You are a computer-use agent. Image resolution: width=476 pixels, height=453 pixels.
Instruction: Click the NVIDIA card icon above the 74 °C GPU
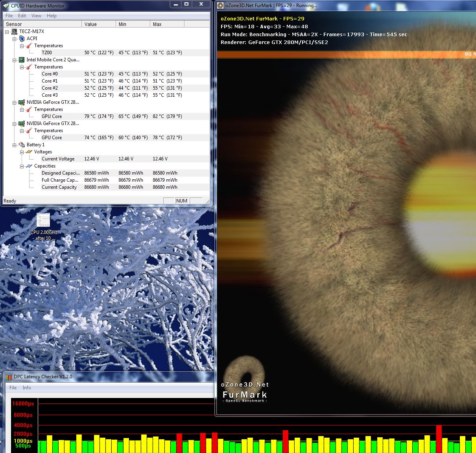click(22, 123)
